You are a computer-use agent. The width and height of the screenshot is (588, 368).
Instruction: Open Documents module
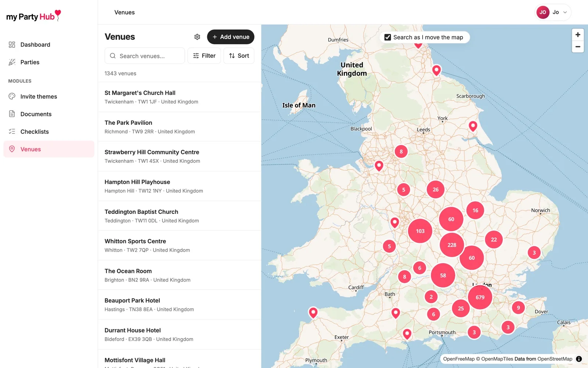[49, 114]
